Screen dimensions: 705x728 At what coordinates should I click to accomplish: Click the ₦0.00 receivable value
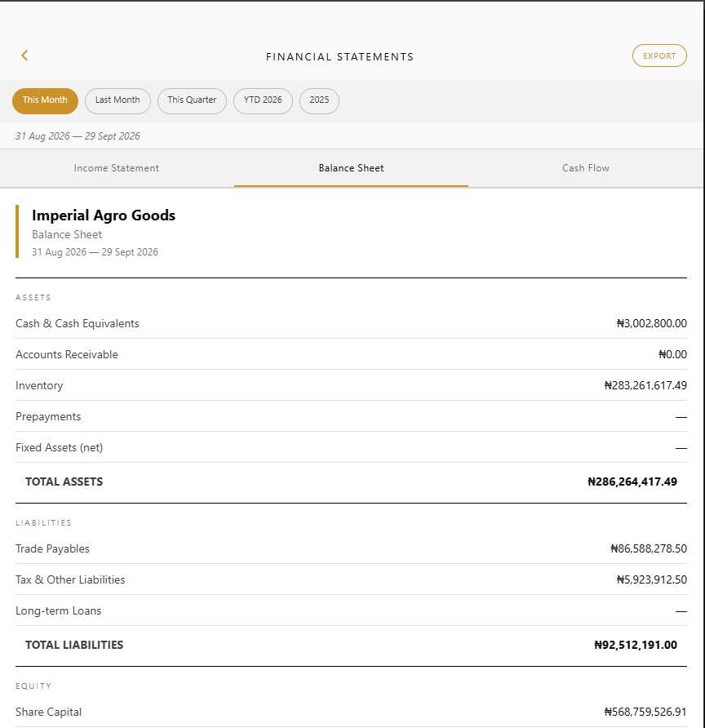coord(672,355)
